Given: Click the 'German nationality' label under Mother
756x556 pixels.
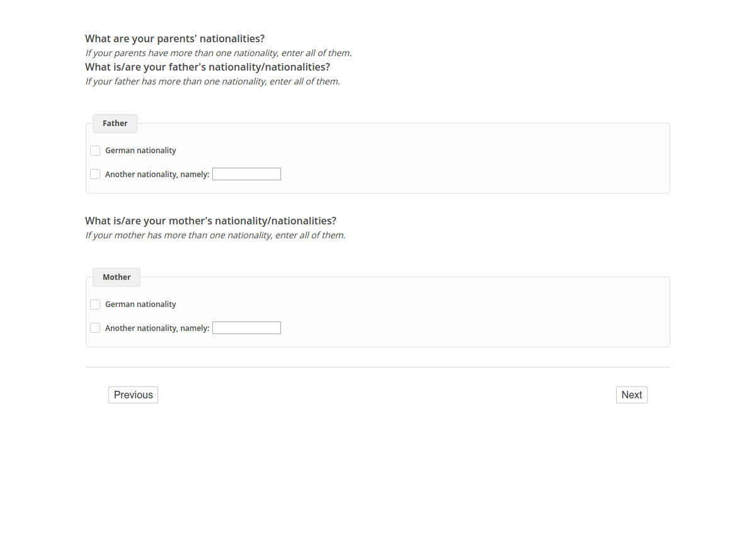Looking at the screenshot, I should [x=140, y=304].
